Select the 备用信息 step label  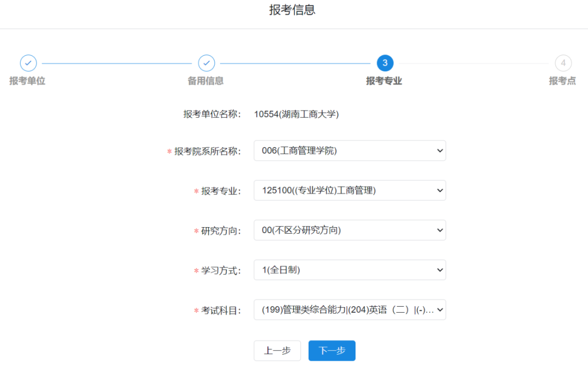tap(206, 81)
